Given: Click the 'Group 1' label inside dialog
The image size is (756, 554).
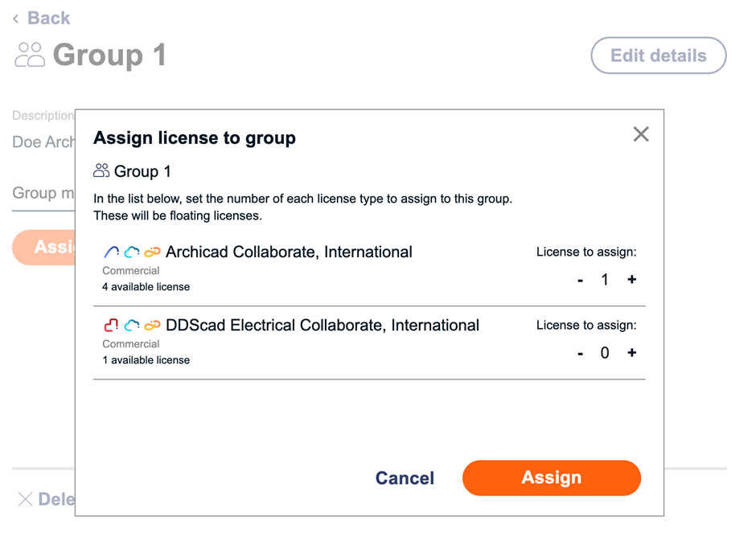Looking at the screenshot, I should 142,171.
